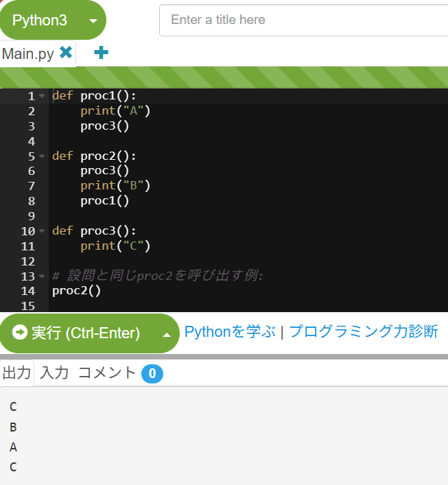This screenshot has height=485, width=448.
Task: Click the proc3() call on line 3
Action: click(104, 126)
